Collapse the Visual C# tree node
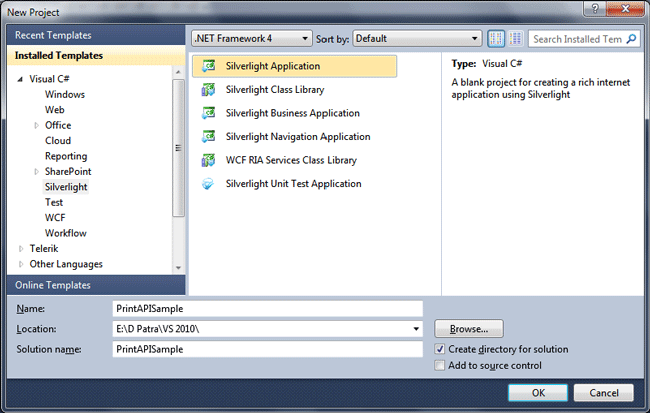 (20, 79)
